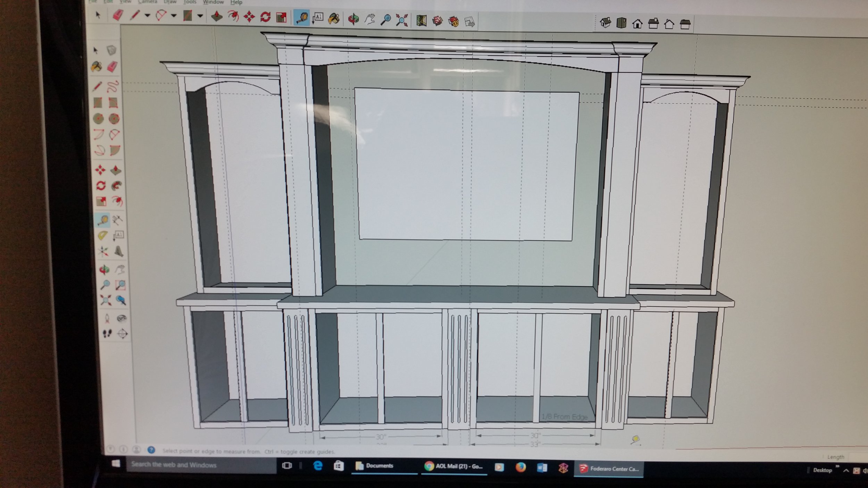
Task: Select the Text label tool in the top toolbar
Action: tap(317, 18)
